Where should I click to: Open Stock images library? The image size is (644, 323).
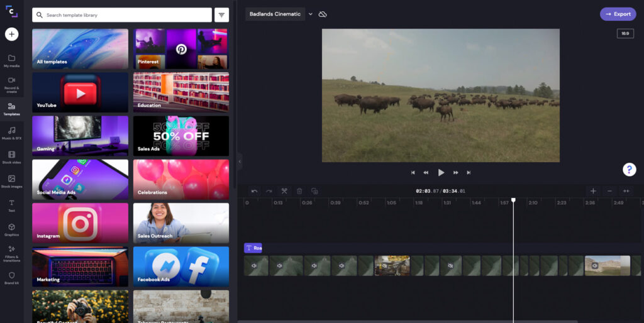pos(11,182)
